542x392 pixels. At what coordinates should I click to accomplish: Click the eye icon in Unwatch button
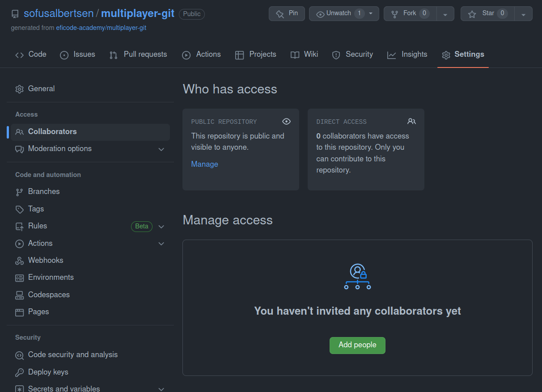pos(320,14)
